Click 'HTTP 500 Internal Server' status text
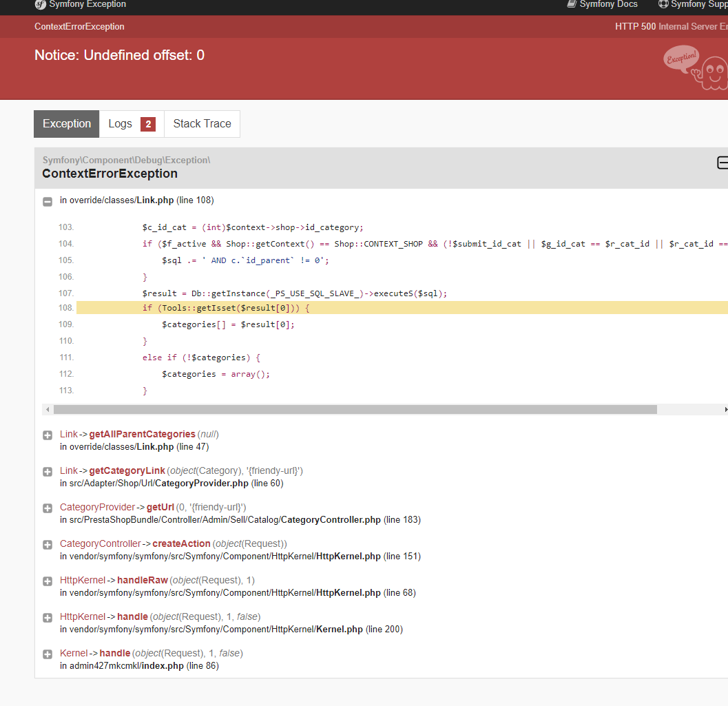Image resolution: width=728 pixels, height=706 pixels. tap(672, 26)
